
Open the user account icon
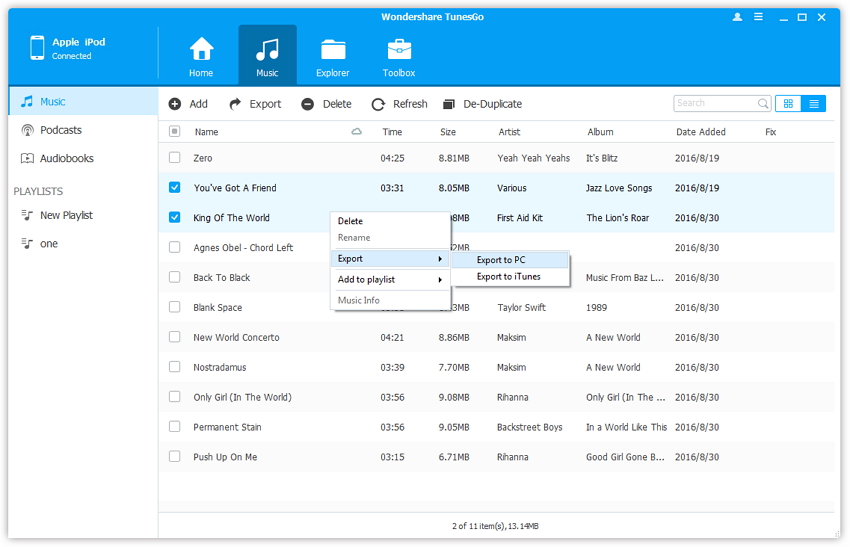click(x=738, y=17)
